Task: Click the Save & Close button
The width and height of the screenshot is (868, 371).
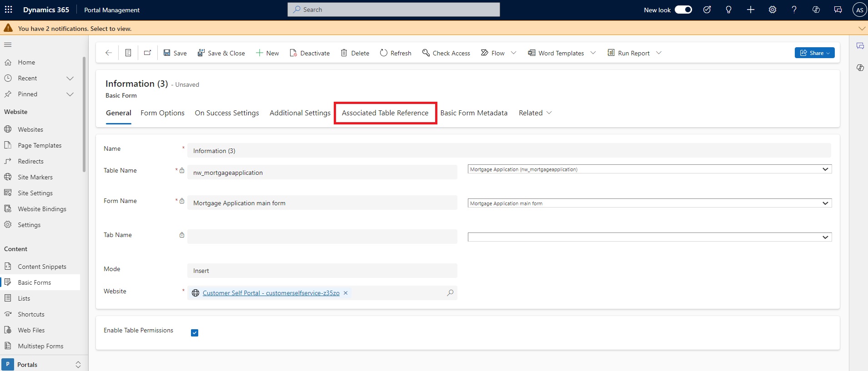Action: 221,53
